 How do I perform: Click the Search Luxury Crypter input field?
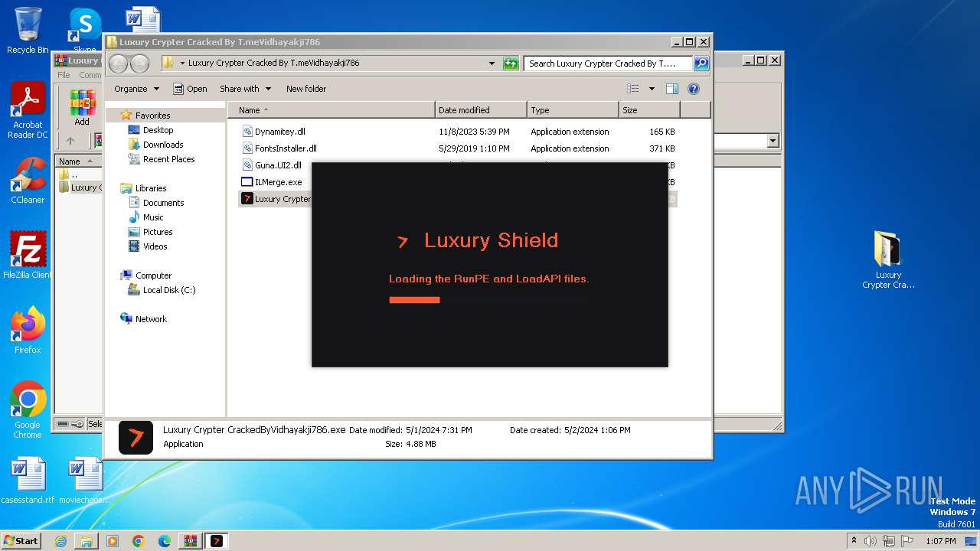coord(608,64)
